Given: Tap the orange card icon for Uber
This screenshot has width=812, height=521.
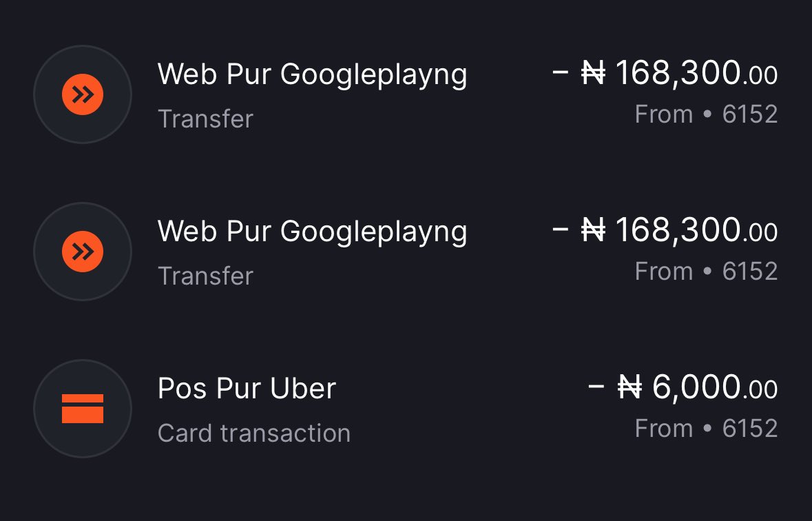Looking at the screenshot, I should [x=83, y=409].
